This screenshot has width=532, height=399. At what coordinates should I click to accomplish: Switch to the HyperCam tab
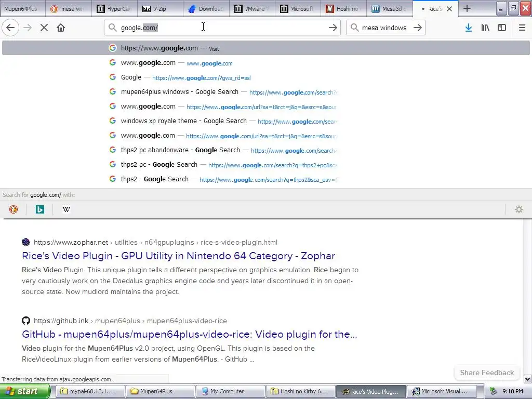coord(114,9)
